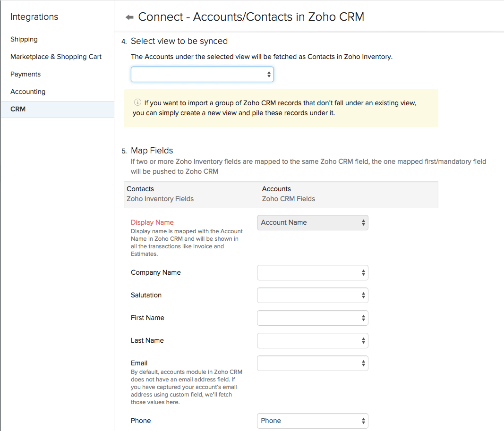Open the Accounting integrations section

click(28, 92)
